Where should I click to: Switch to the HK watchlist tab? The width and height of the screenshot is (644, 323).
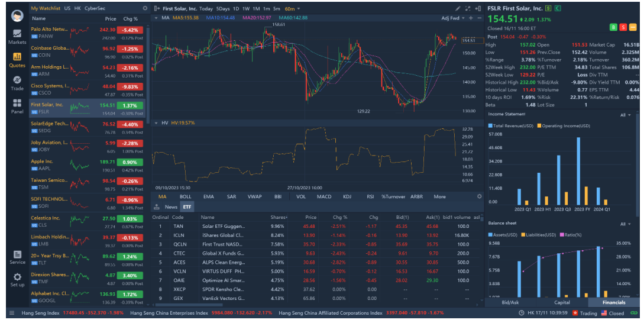tap(77, 8)
